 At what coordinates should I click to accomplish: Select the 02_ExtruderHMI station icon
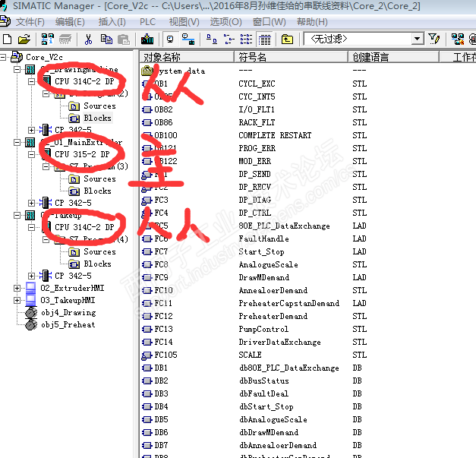tap(30, 288)
